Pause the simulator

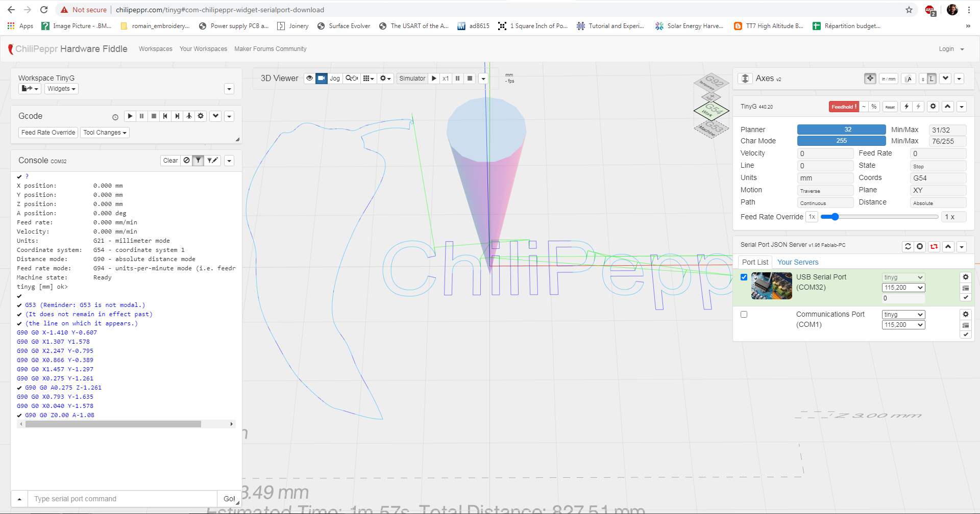(x=458, y=79)
